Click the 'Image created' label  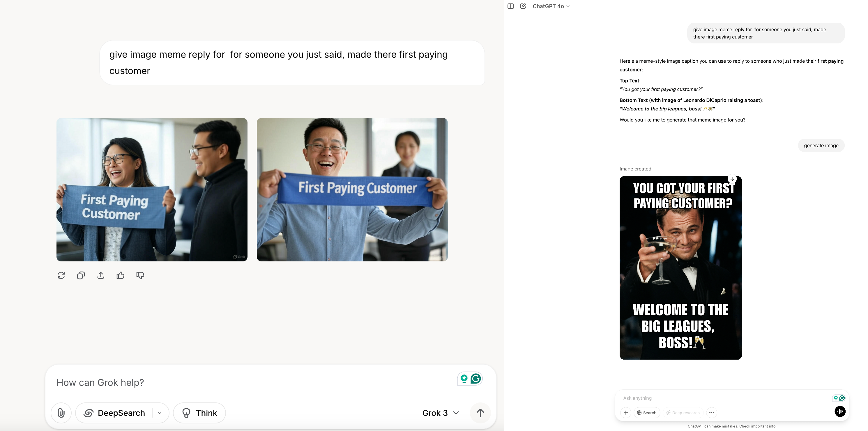635,169
